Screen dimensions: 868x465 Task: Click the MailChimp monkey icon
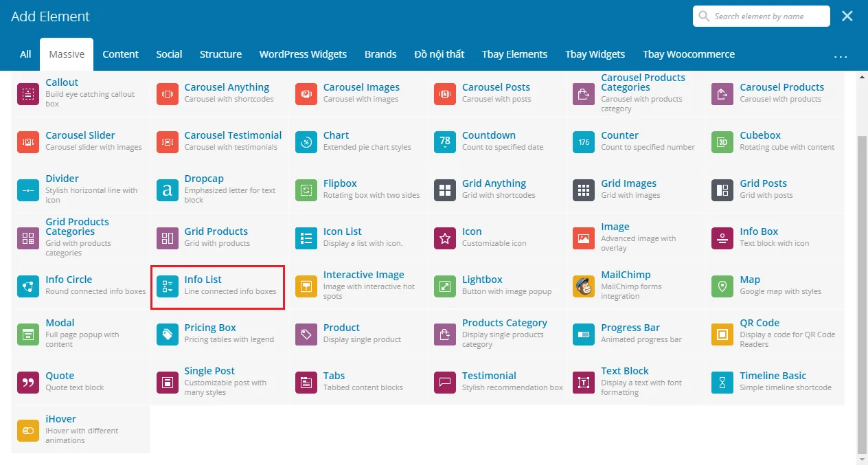tap(584, 286)
